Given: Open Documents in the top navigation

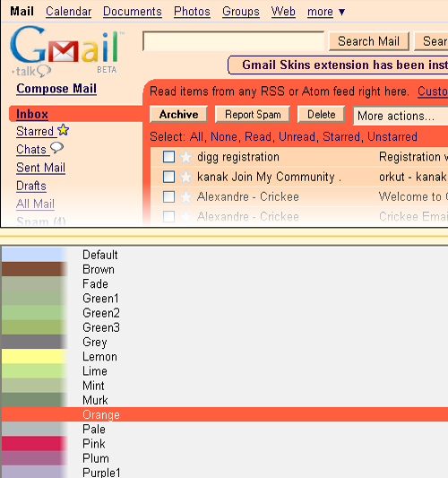Looking at the screenshot, I should click(133, 12).
